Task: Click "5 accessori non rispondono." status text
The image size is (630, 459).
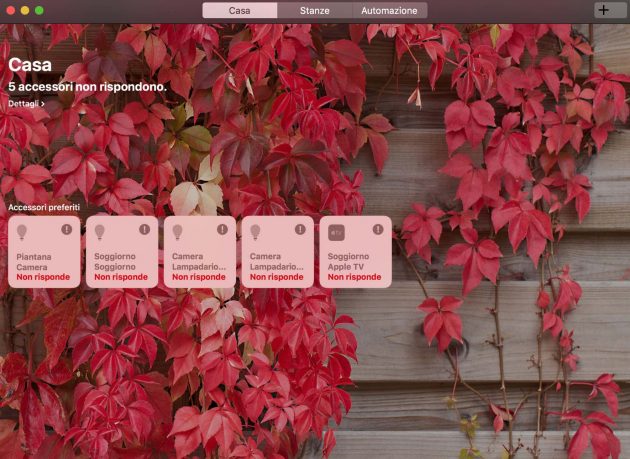Action: 87,87
